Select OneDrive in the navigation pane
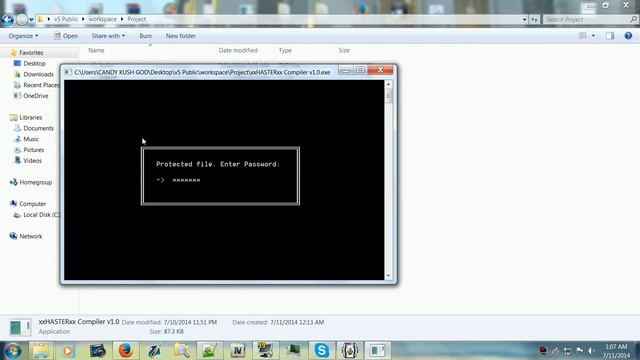Image resolution: width=640 pixels, height=360 pixels. click(31, 96)
